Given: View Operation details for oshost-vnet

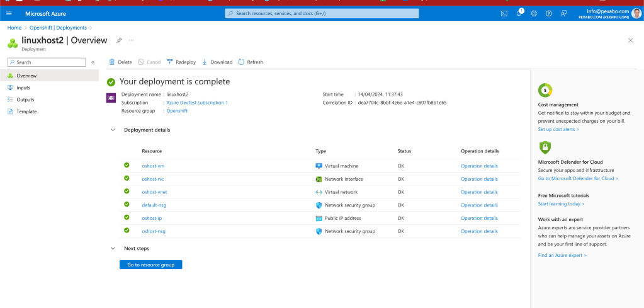Looking at the screenshot, I should tap(479, 191).
